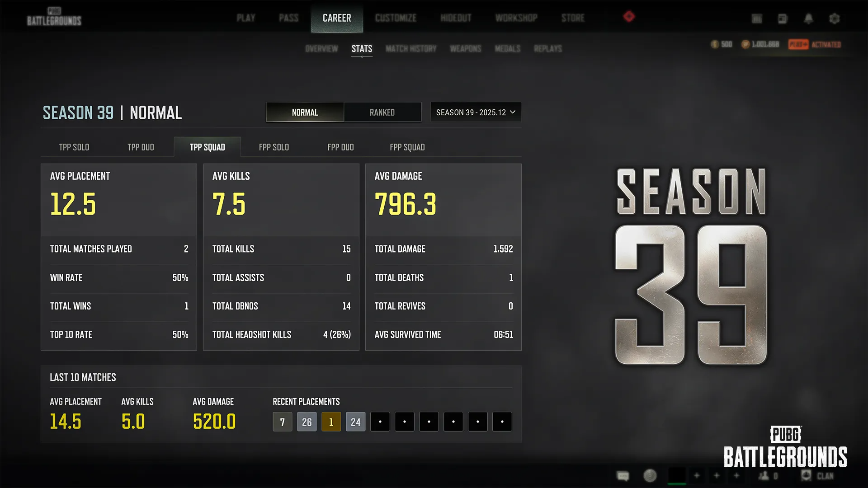868x488 pixels.
Task: Open the Store menu
Action: click(x=573, y=18)
